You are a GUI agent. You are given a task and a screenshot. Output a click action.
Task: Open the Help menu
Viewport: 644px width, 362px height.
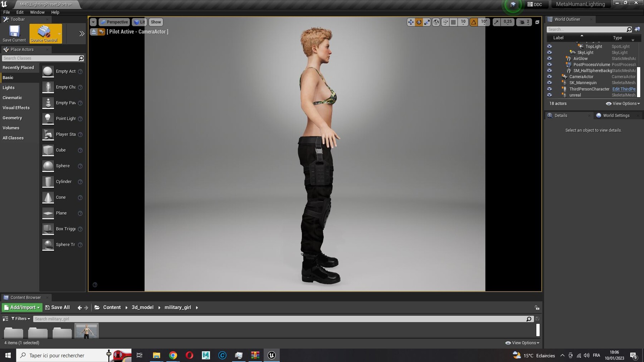55,12
